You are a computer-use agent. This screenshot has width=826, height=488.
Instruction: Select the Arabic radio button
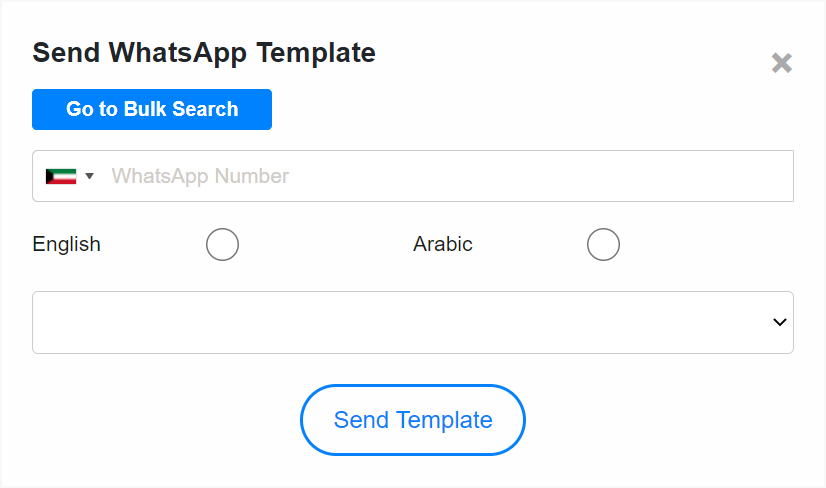coord(603,245)
